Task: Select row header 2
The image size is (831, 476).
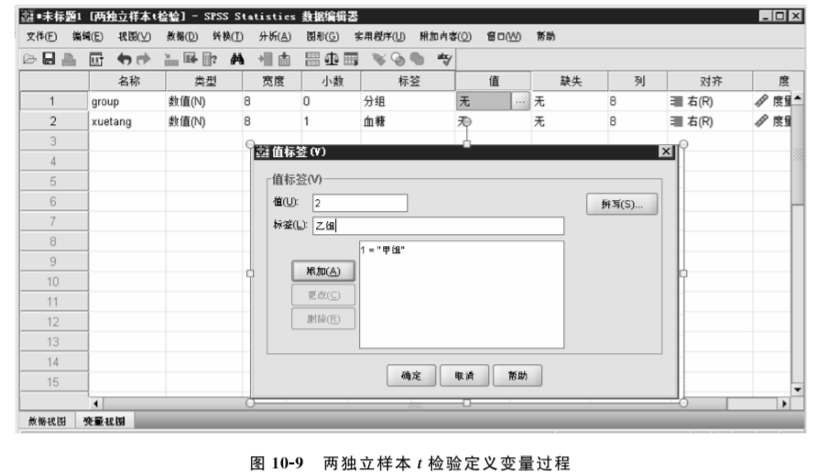Action: pyautogui.click(x=54, y=121)
